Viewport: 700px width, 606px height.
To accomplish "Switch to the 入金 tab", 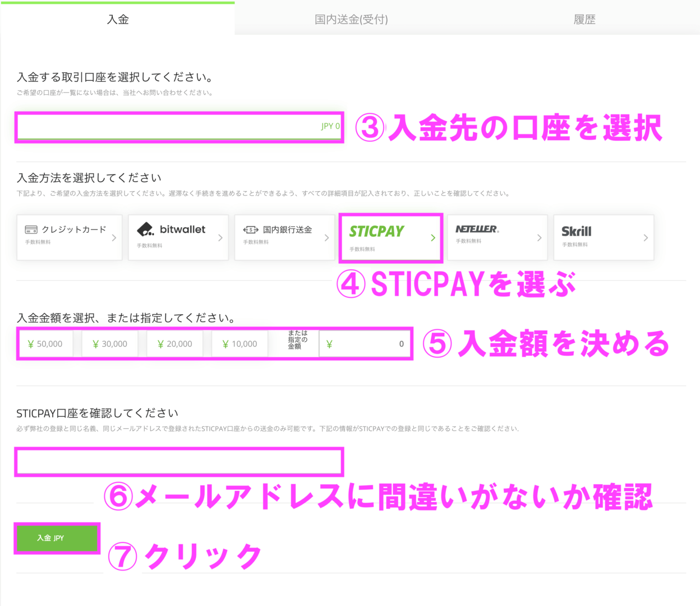I will [x=117, y=19].
